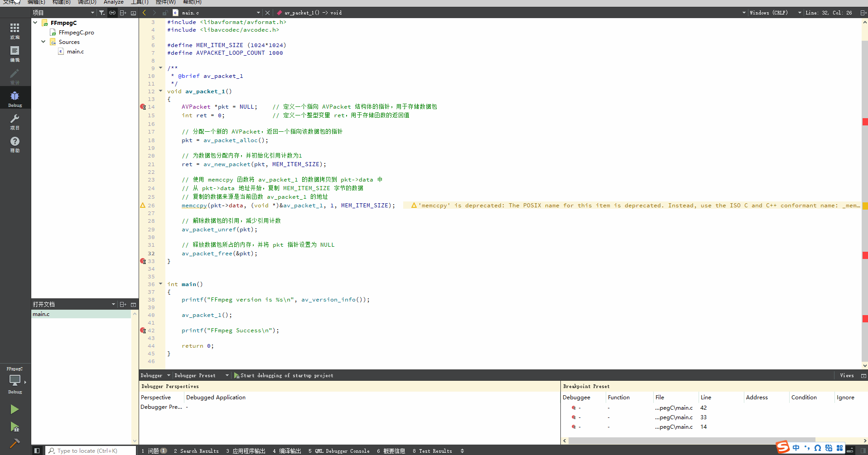
Task: Open Sogou input toolbox icon
Action: pos(839,448)
